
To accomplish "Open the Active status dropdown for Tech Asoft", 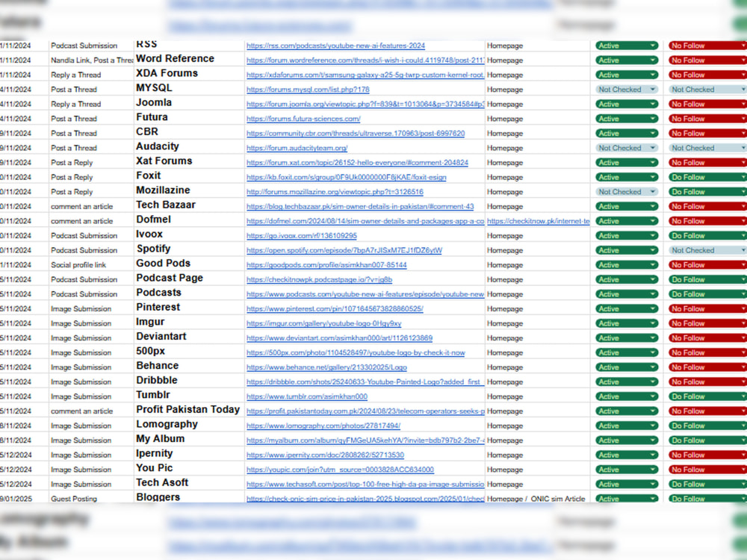I will pos(627,485).
